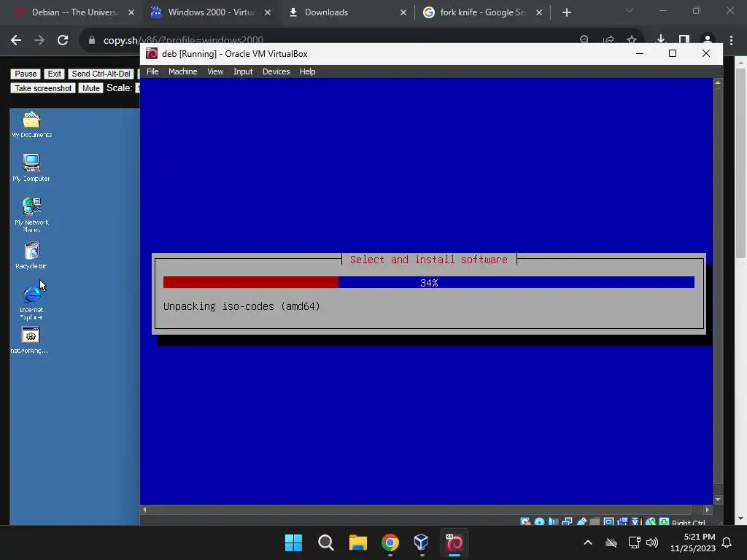Image resolution: width=747 pixels, height=560 pixels.
Task: Open the clock showing 5:21 PM
Action: (693, 542)
